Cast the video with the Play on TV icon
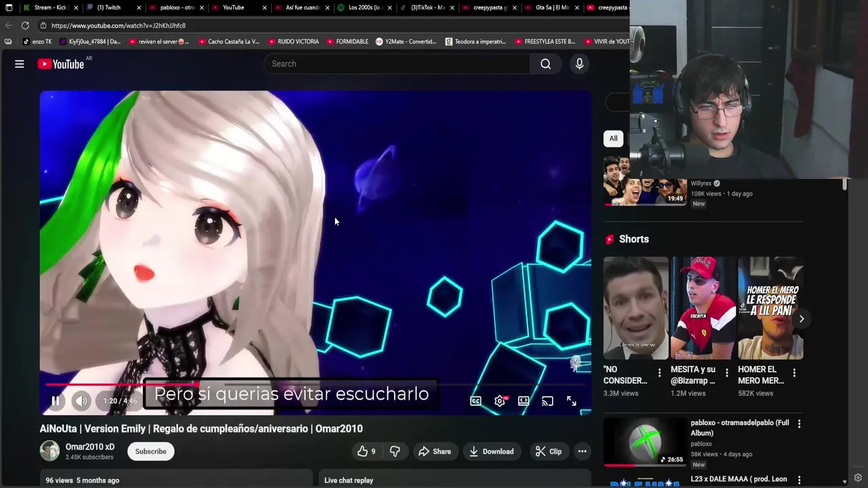This screenshot has width=868, height=488. 547,401
